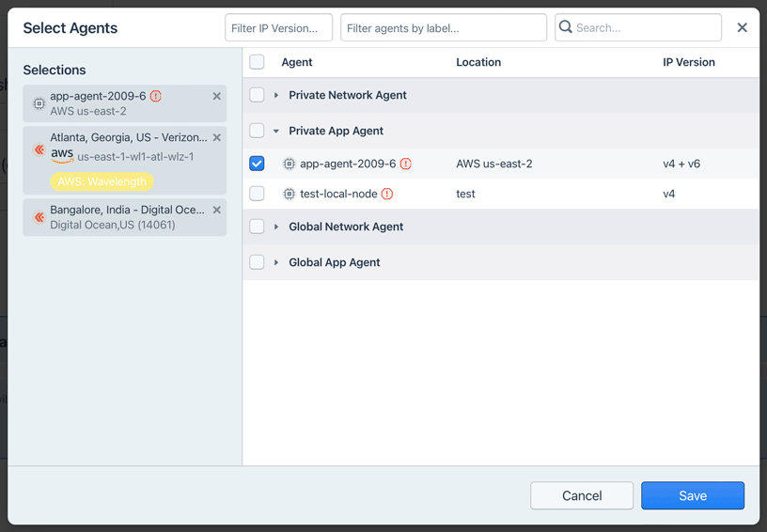Click the 'test' location cell
The image size is (767, 532).
point(465,195)
